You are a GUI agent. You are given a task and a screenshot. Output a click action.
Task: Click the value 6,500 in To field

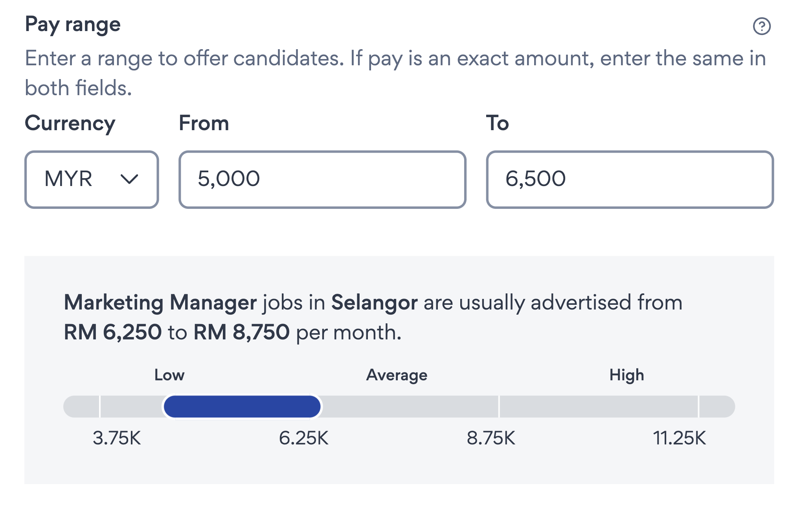click(x=535, y=178)
